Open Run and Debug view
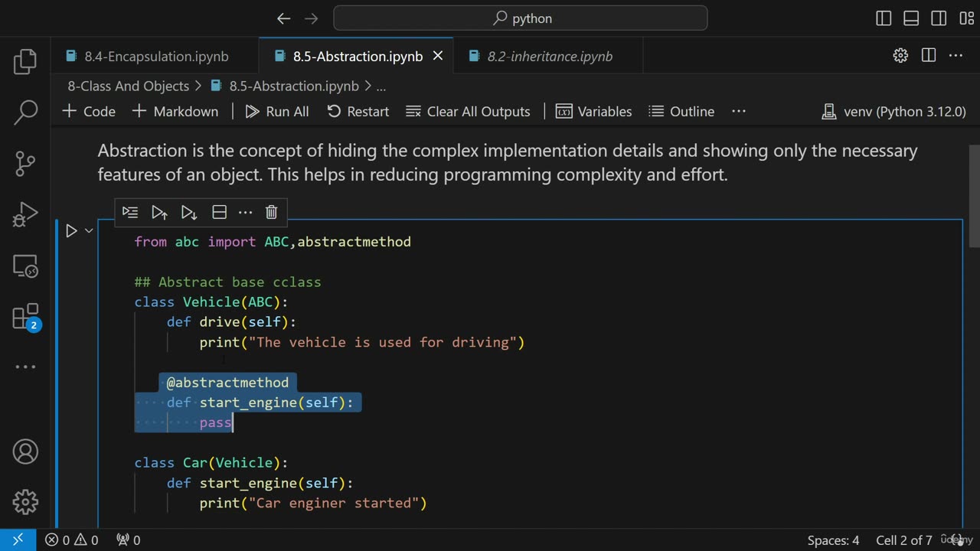Screen dimensions: 980x551 25,214
